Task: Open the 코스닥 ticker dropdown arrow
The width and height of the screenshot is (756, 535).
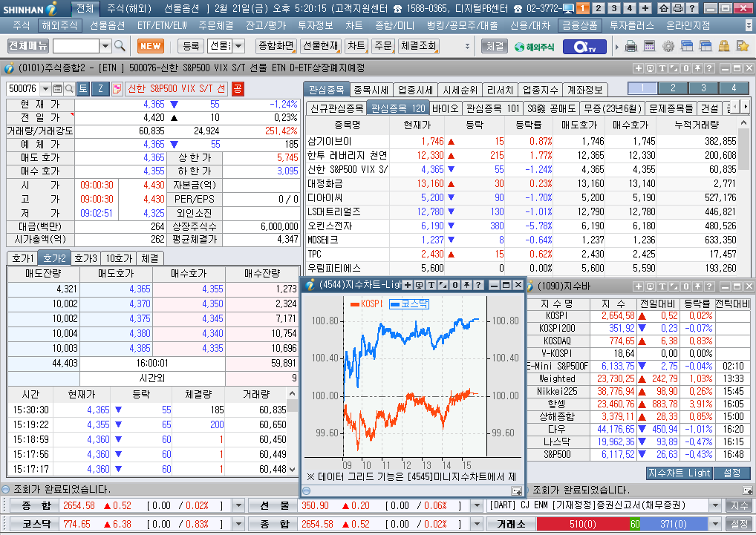Action: tap(238, 524)
